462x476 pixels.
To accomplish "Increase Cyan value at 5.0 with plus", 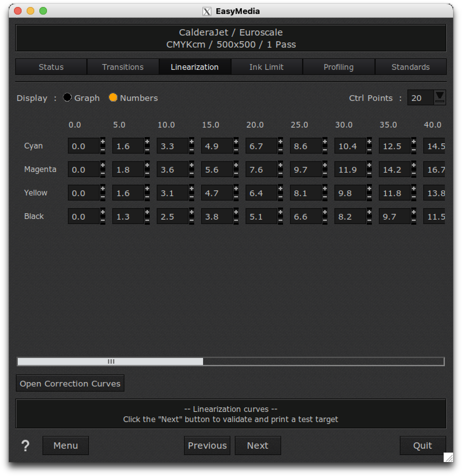I will (x=147, y=142).
